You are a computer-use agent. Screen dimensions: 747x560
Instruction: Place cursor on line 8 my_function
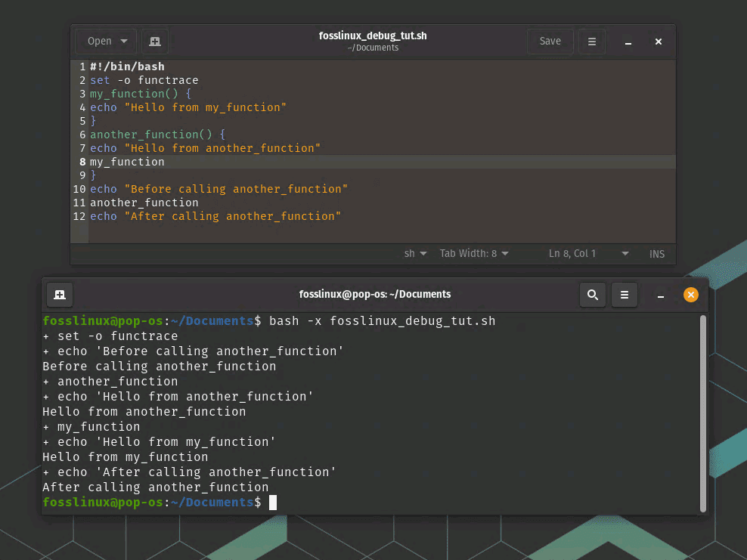pos(127,162)
